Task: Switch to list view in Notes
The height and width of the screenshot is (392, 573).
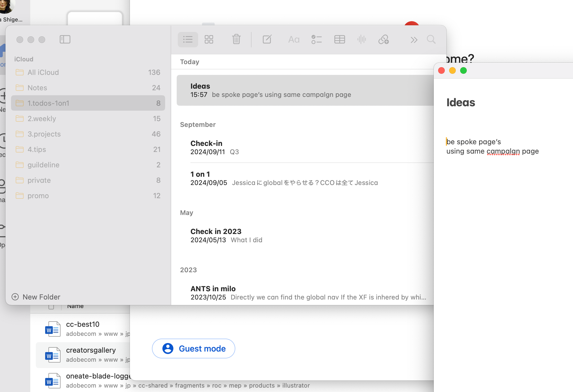Action: [x=188, y=39]
